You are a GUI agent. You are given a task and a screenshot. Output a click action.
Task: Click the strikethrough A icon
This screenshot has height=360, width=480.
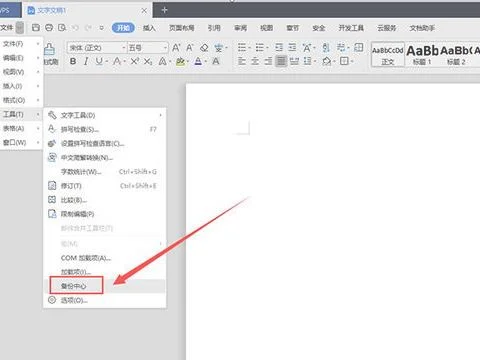117,61
